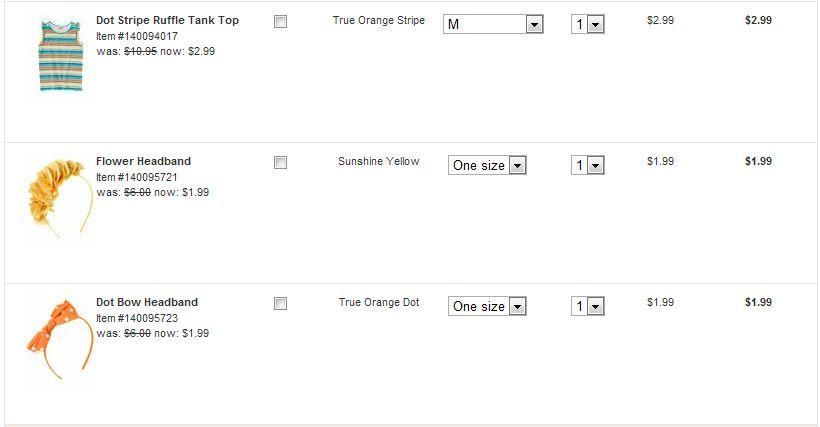Click the True Orange Dot color label

[378, 302]
